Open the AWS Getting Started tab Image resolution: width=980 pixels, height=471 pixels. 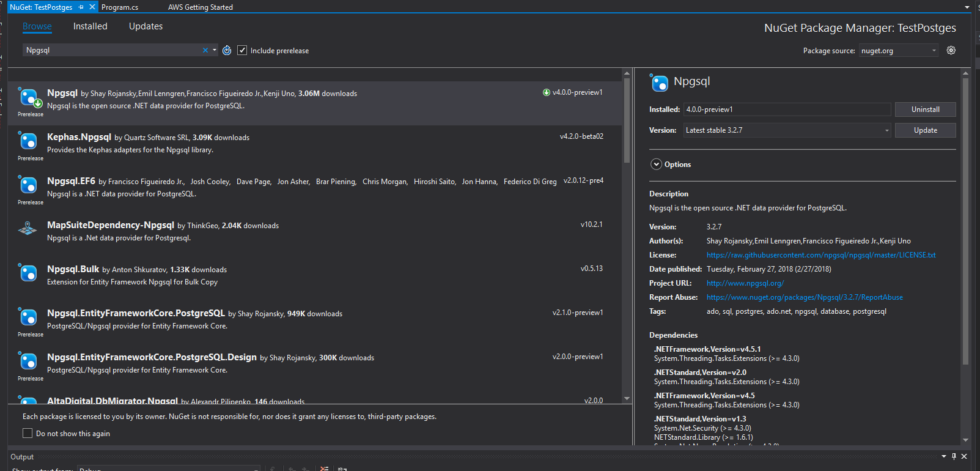201,7
